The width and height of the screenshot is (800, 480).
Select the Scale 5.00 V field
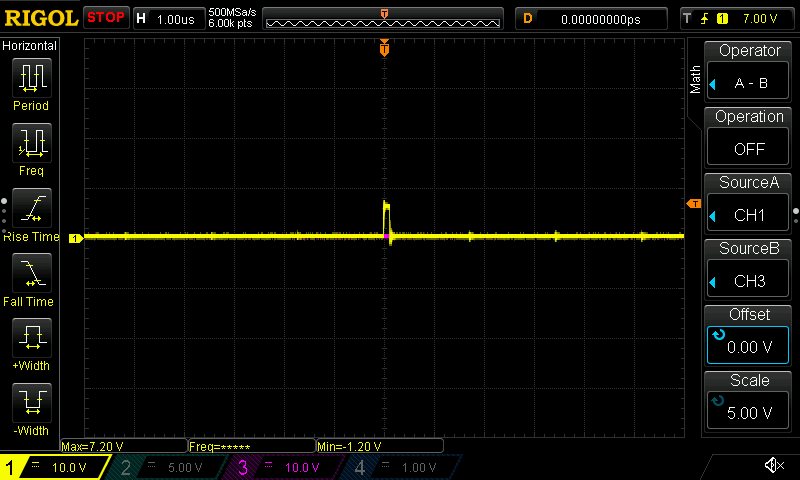pos(748,412)
